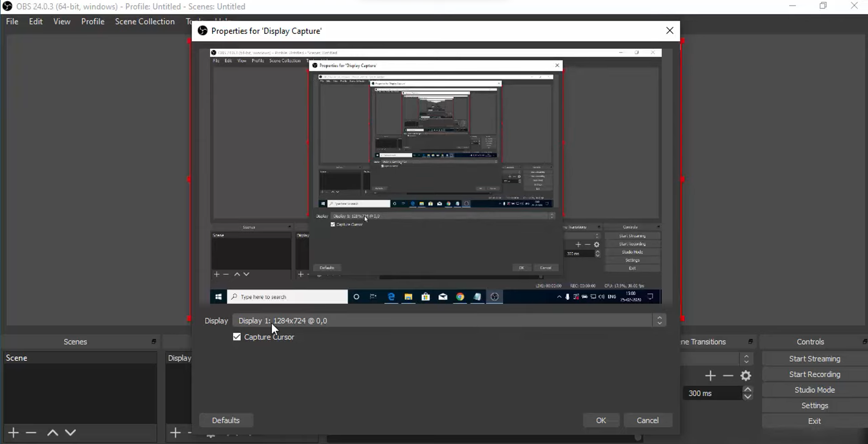Open the Profile menu

92,21
